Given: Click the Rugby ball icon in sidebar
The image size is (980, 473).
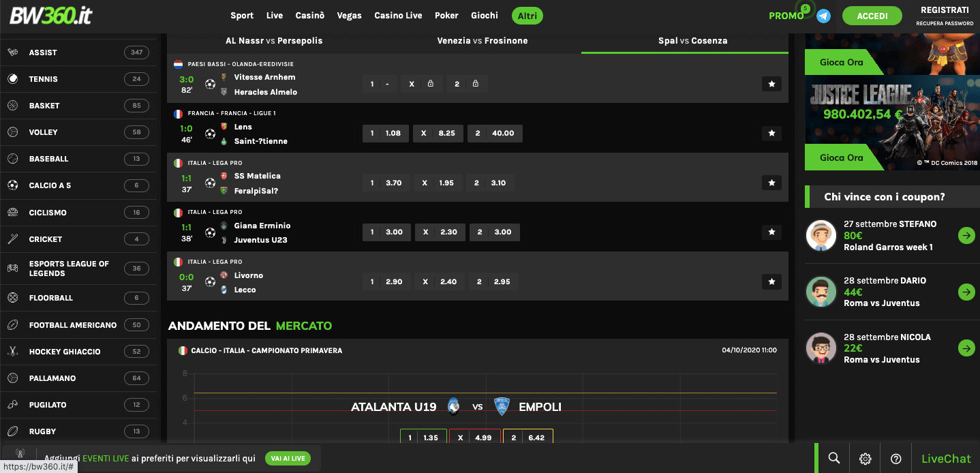Looking at the screenshot, I should pos(13,431).
